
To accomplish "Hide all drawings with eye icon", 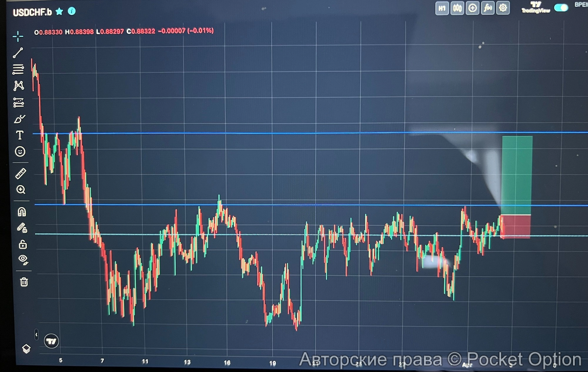I will pos(23,259).
